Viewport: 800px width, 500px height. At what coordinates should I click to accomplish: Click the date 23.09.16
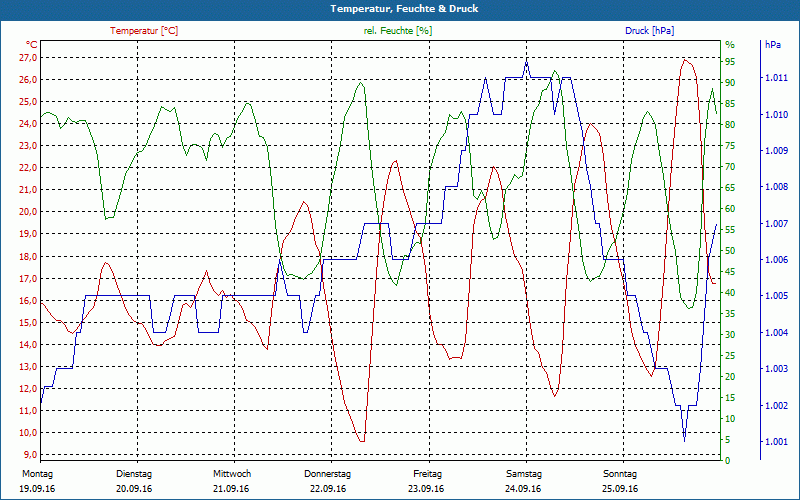coord(426,489)
